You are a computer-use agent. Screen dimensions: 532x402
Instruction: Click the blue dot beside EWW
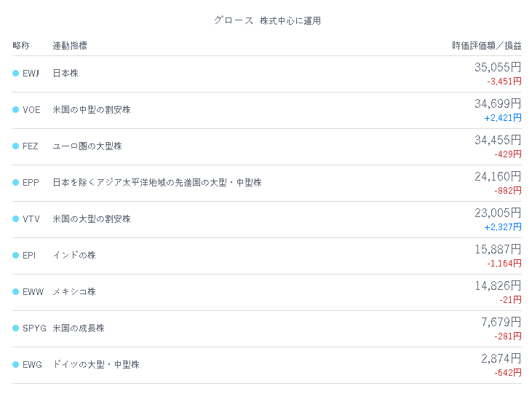point(15,291)
